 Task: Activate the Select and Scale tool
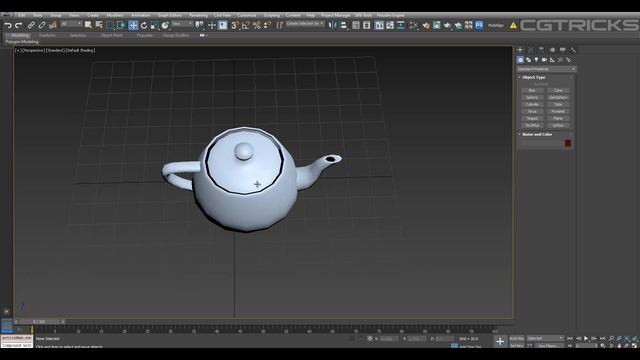(x=154, y=25)
